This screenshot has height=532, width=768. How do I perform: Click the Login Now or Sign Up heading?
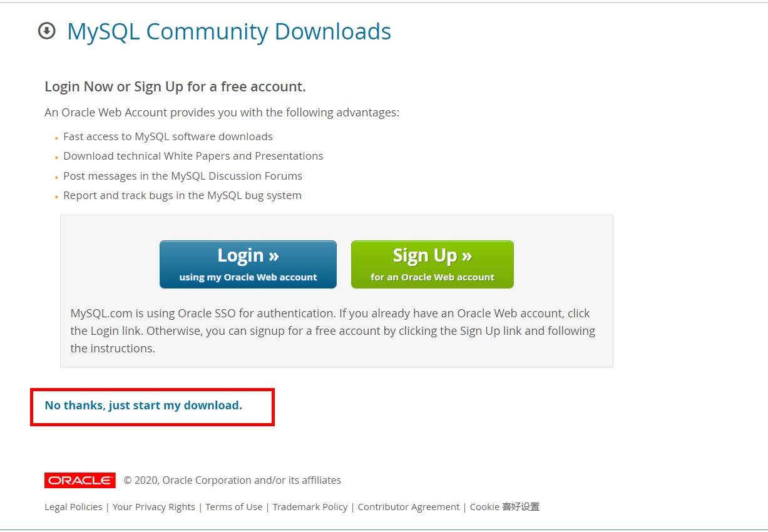(x=175, y=86)
